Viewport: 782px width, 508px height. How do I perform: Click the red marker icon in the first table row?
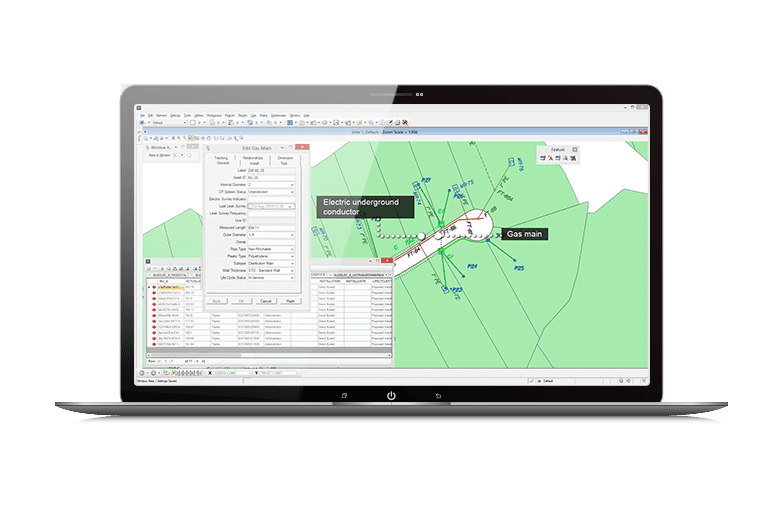pos(154,287)
